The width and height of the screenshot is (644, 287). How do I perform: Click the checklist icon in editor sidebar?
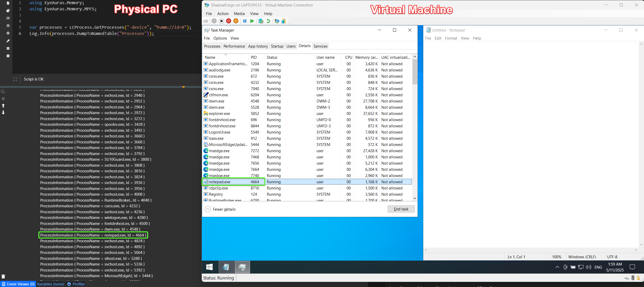(8, 18)
